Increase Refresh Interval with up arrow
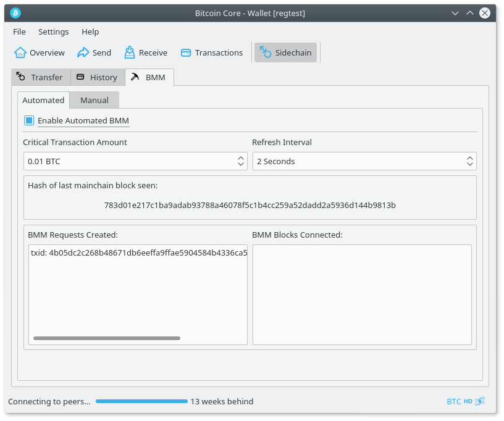The height and width of the screenshot is (421, 504). click(x=470, y=158)
